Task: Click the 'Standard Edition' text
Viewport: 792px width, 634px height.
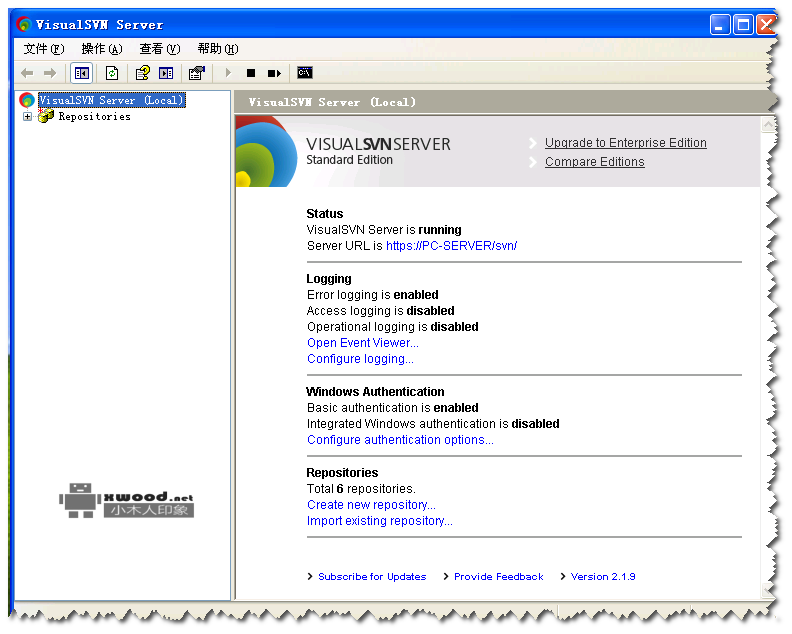Action: (349, 160)
